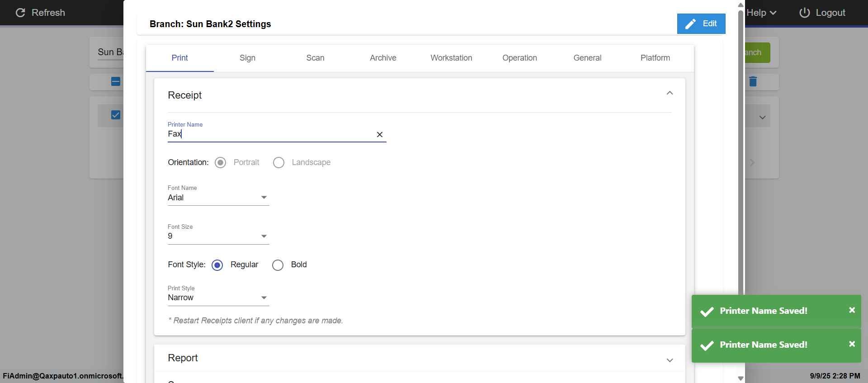
Task: Open the Font Size dropdown
Action: tap(218, 236)
